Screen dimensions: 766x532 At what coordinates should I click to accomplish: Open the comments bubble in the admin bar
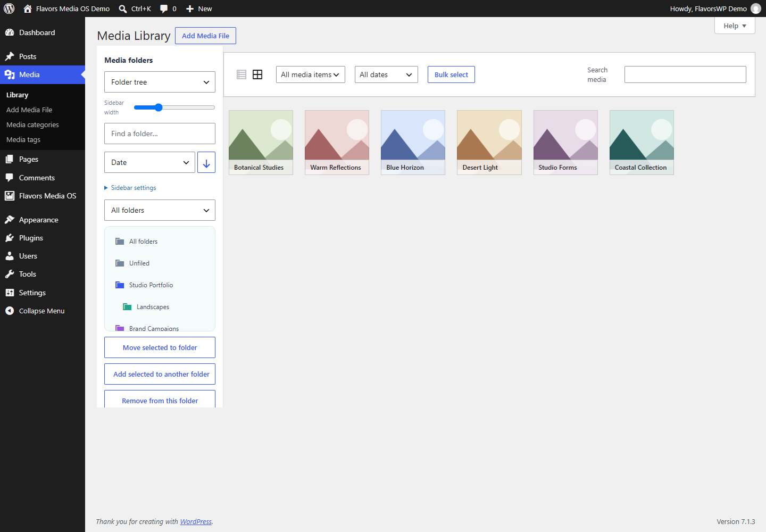coord(164,9)
